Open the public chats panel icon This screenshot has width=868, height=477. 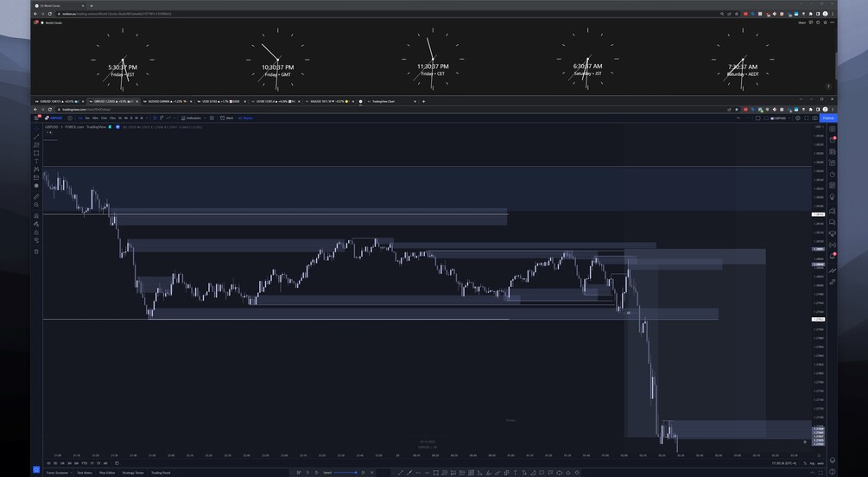pos(832,211)
